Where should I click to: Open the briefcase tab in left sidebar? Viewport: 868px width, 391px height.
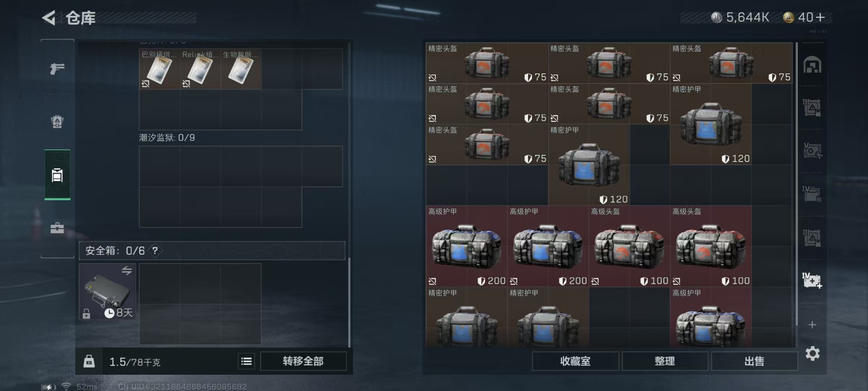tap(57, 228)
